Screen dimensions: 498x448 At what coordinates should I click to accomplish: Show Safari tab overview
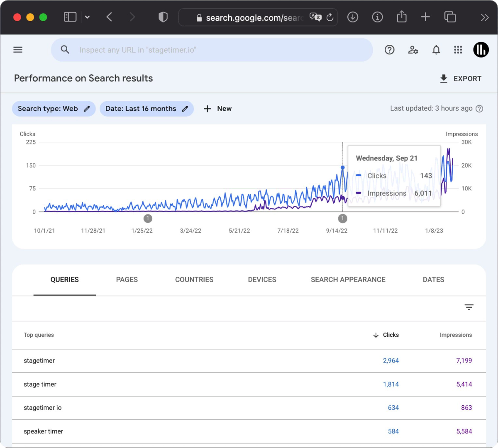point(450,17)
